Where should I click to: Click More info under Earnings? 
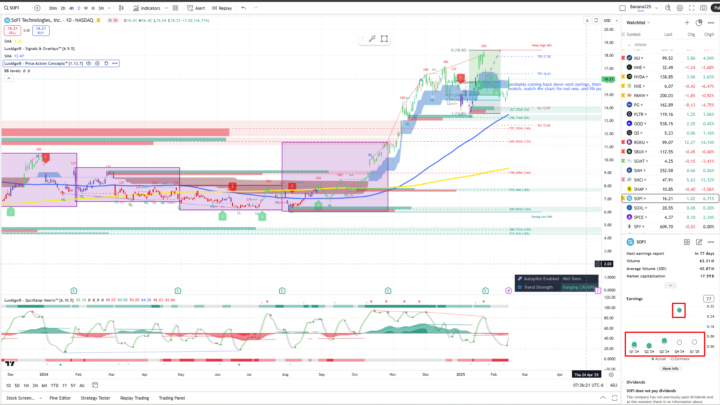point(670,369)
